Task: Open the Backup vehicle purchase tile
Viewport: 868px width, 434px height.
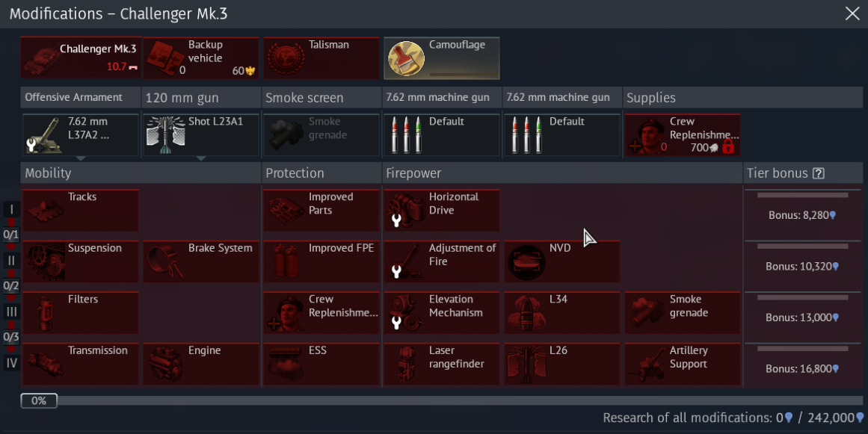Action: [x=201, y=58]
